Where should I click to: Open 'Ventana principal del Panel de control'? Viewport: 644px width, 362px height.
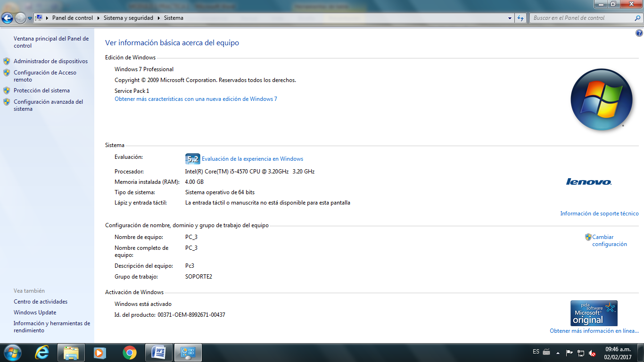(51, 42)
